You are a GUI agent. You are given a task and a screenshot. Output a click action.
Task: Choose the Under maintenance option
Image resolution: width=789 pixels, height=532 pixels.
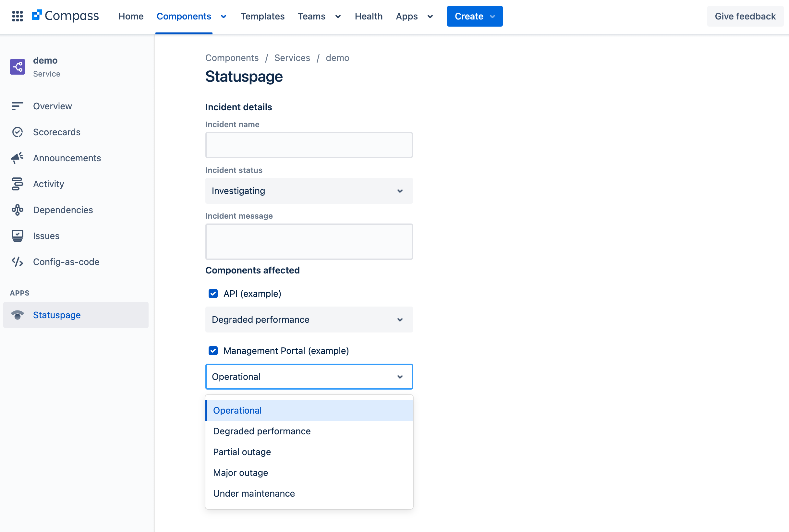click(254, 493)
